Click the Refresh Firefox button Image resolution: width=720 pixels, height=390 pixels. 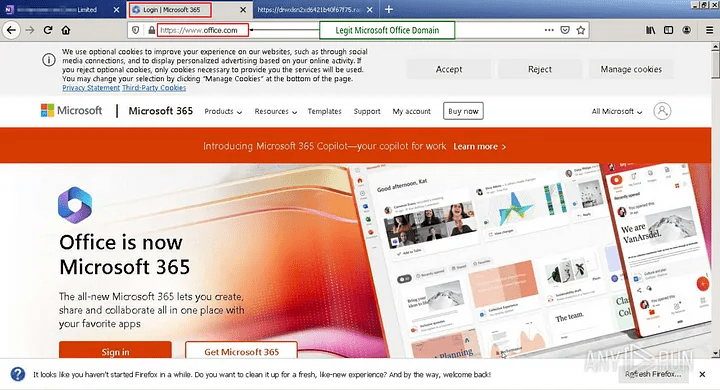coord(653,374)
